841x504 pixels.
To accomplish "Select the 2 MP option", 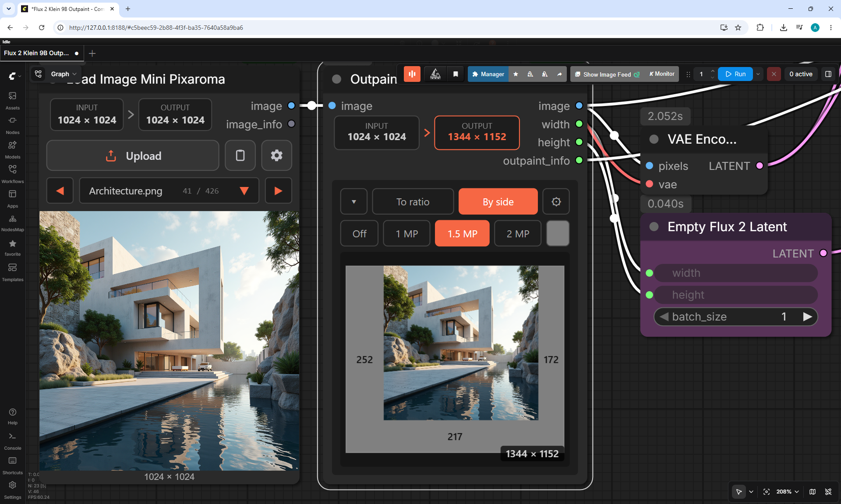I will click(x=518, y=233).
